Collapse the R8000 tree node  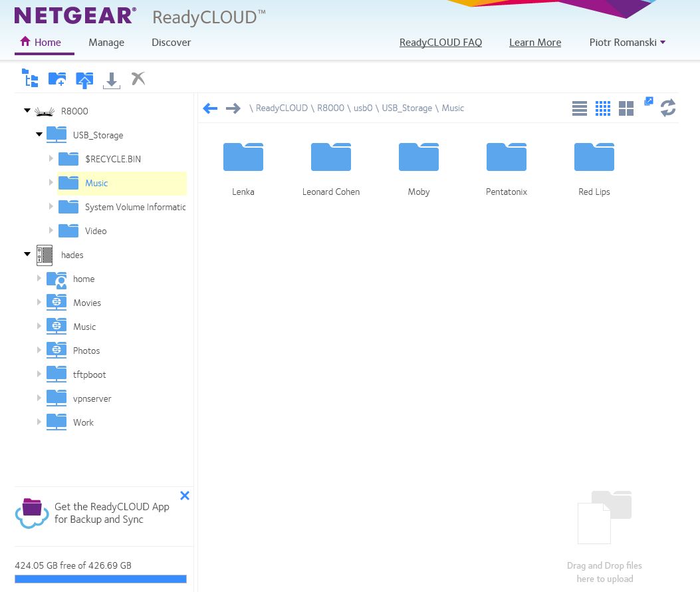point(27,110)
